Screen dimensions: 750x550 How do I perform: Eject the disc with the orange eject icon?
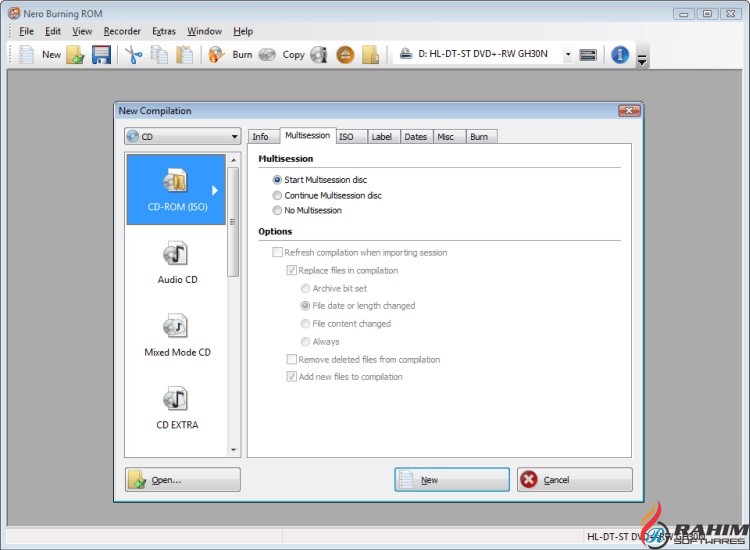tap(345, 55)
